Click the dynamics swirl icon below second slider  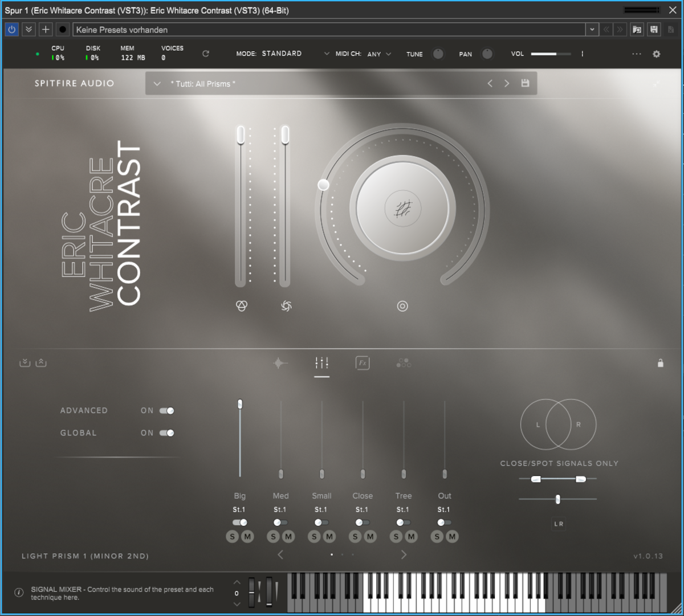tap(286, 306)
